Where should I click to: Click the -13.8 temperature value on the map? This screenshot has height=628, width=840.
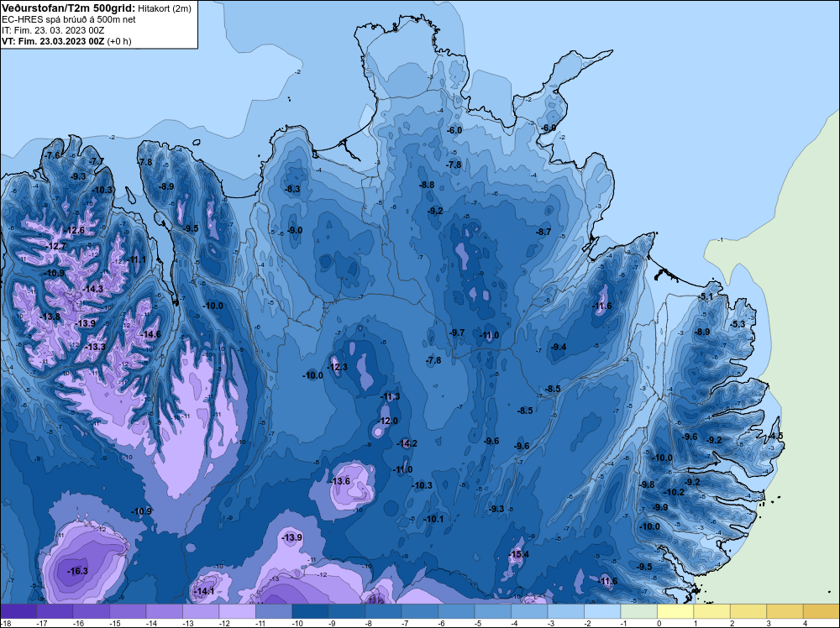(50, 317)
